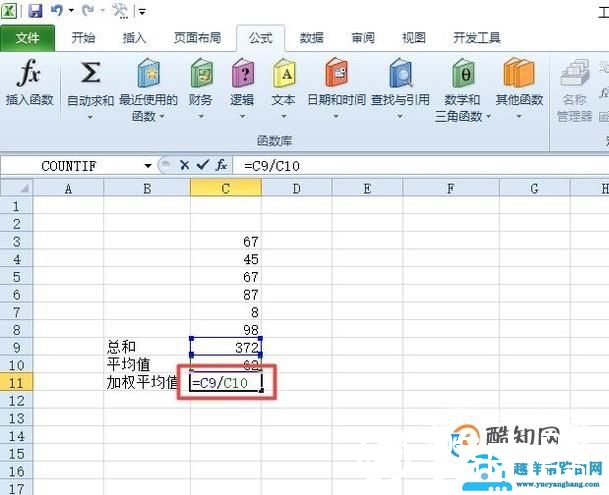This screenshot has width=609, height=495.
Task: Select column B header
Action: pos(147,188)
